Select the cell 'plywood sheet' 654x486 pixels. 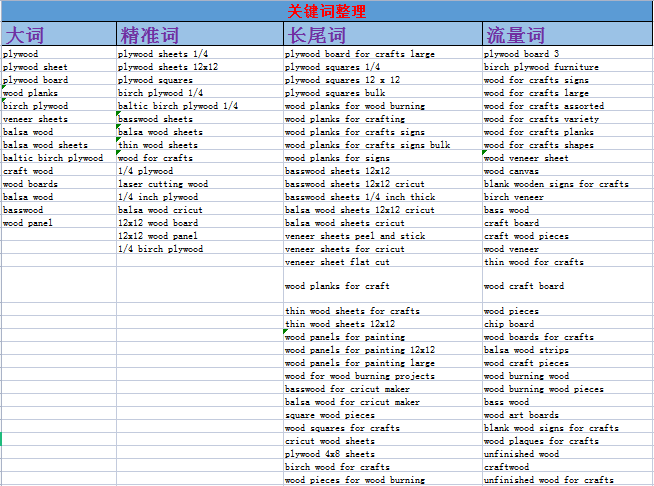(x=59, y=67)
